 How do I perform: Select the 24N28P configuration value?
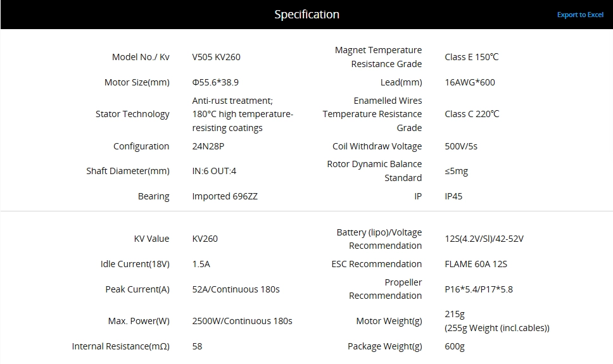pos(208,146)
